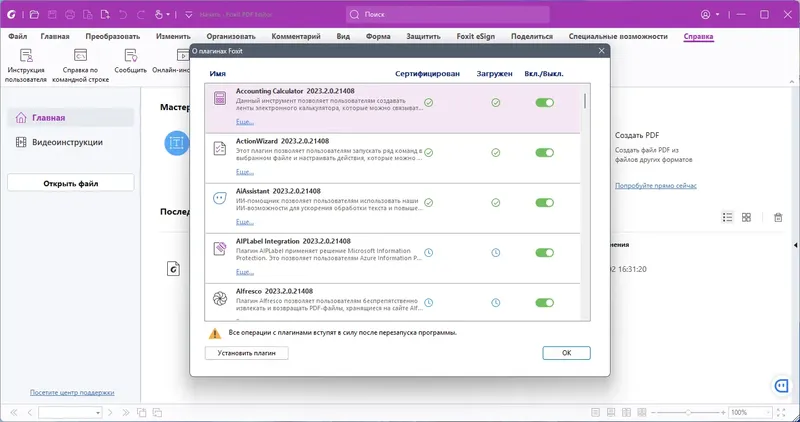
Task: Click the AIPLabel Integration plugin icon
Action: pyautogui.click(x=220, y=249)
